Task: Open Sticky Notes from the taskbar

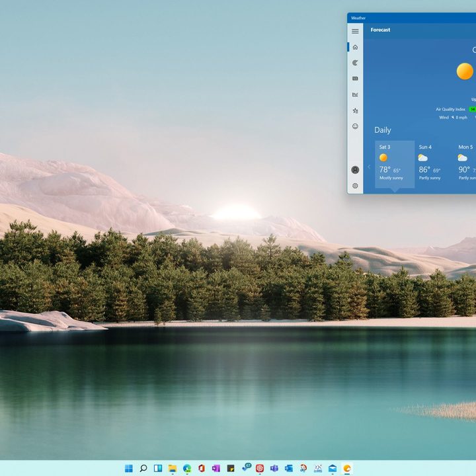Action: point(231,468)
